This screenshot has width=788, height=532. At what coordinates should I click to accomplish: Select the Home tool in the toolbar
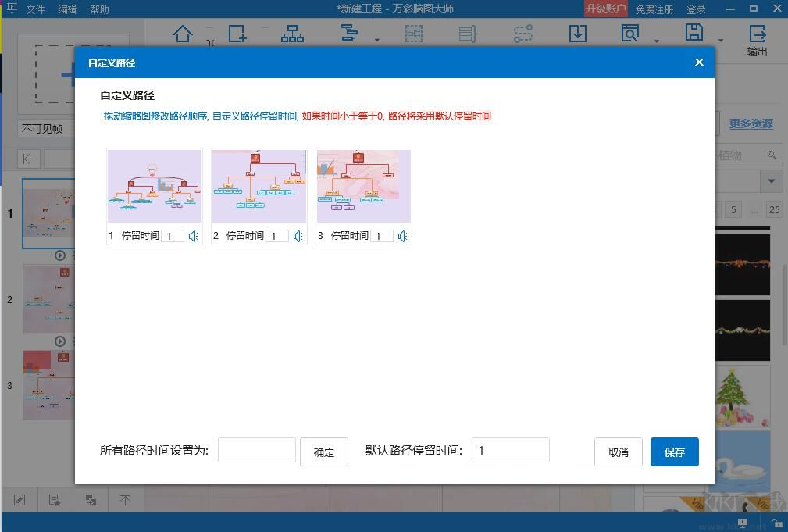tap(183, 34)
